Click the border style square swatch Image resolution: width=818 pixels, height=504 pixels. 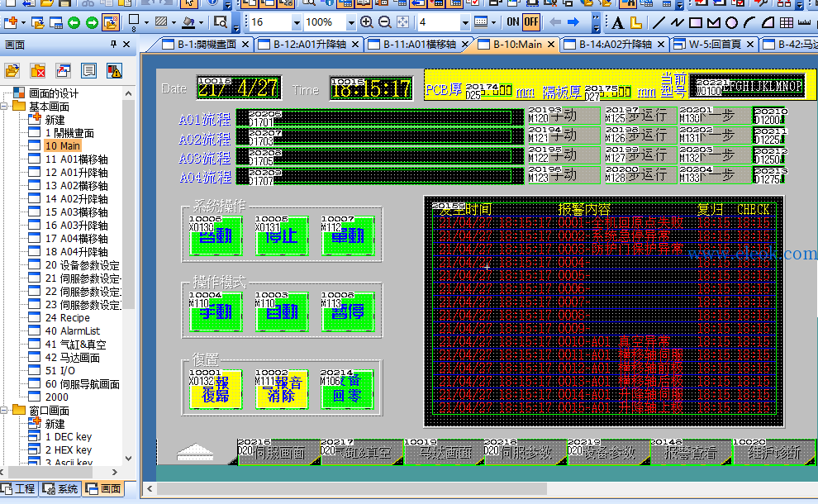click(x=134, y=22)
